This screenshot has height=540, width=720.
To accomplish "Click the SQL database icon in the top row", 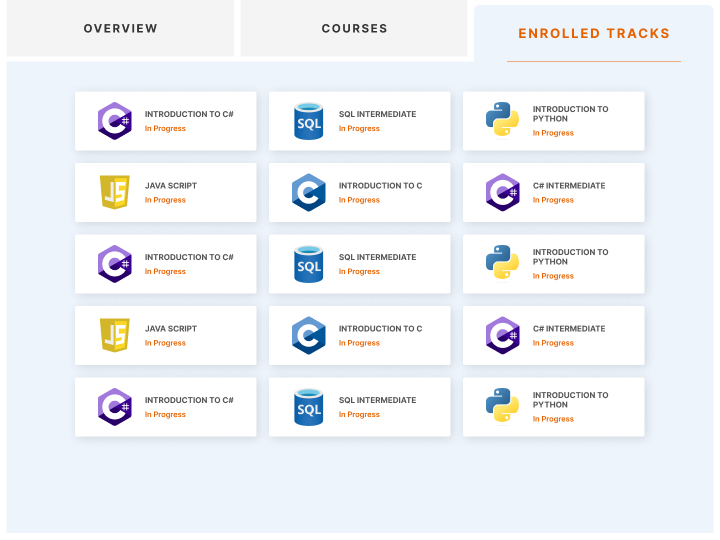I will 309,121.
